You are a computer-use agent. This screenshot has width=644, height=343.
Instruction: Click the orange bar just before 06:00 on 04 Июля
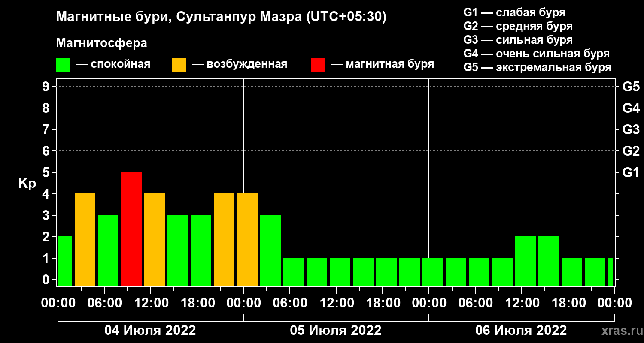click(x=85, y=240)
